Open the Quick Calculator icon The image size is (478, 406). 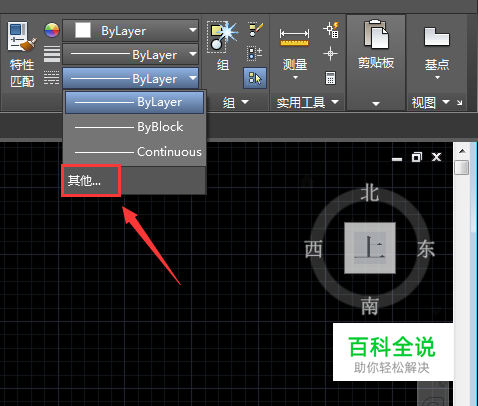330,78
